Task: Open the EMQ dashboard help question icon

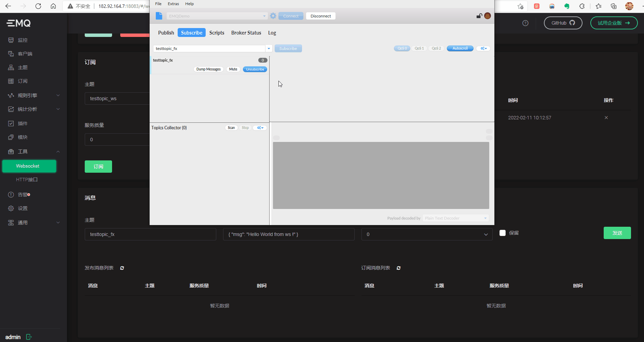Action: coord(525,23)
